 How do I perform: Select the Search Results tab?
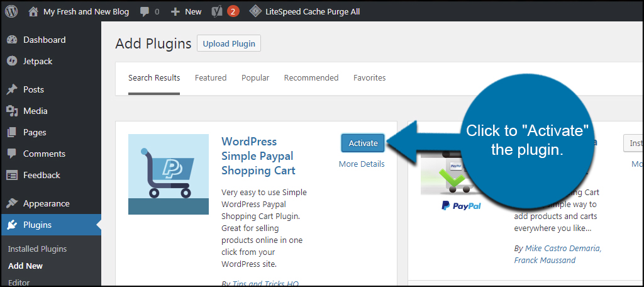[x=154, y=77]
